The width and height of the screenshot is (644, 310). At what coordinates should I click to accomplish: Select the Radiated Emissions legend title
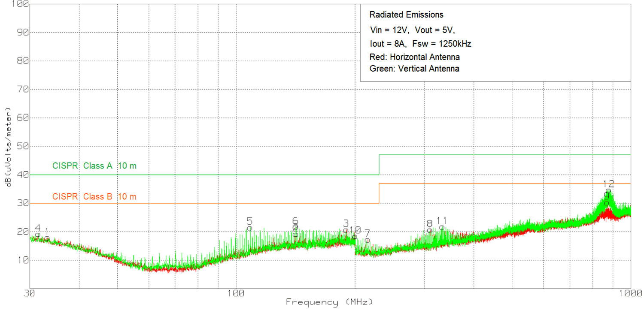[406, 14]
